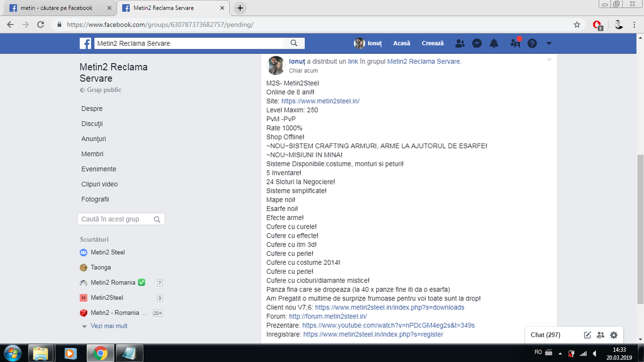The width and height of the screenshot is (644, 362).
Task: Open media player icon in taskbar
Action: [x=71, y=353]
